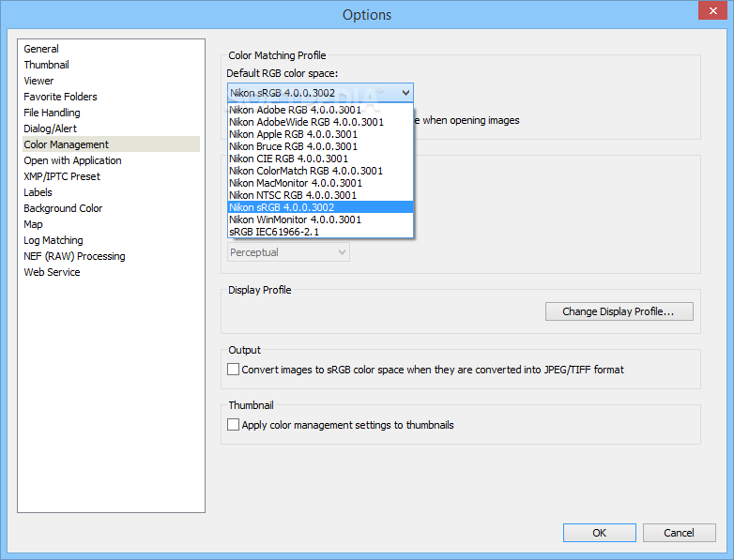Confirm options with OK button
The width and height of the screenshot is (734, 560).
coord(599,533)
